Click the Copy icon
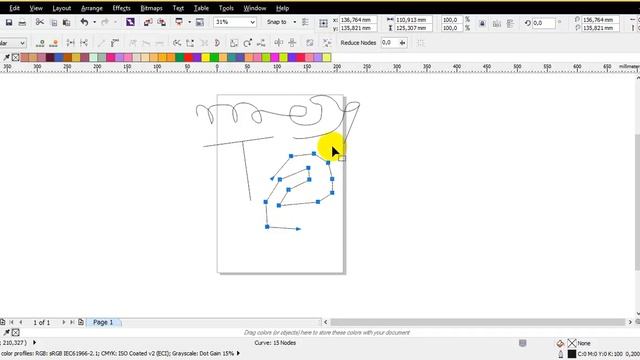 54,23
